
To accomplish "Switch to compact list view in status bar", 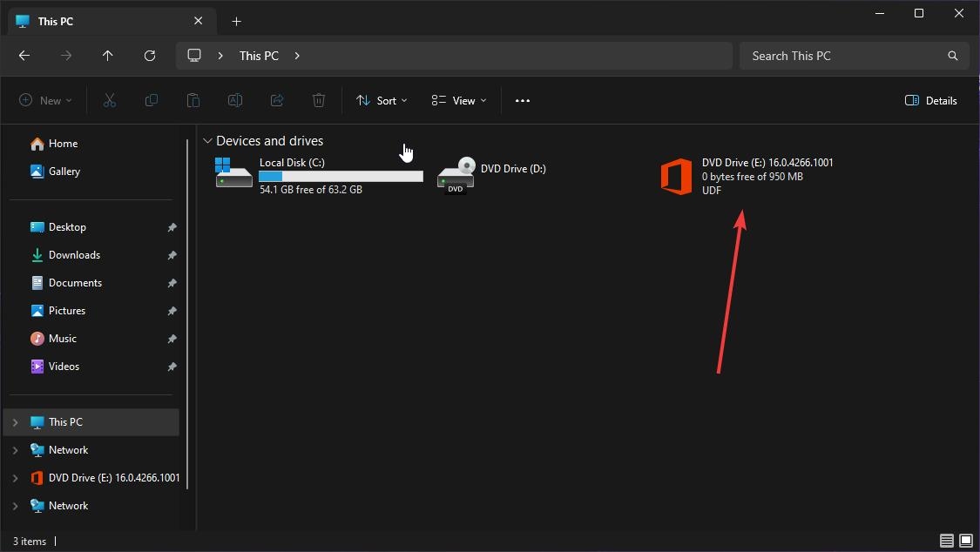I will coord(946,541).
